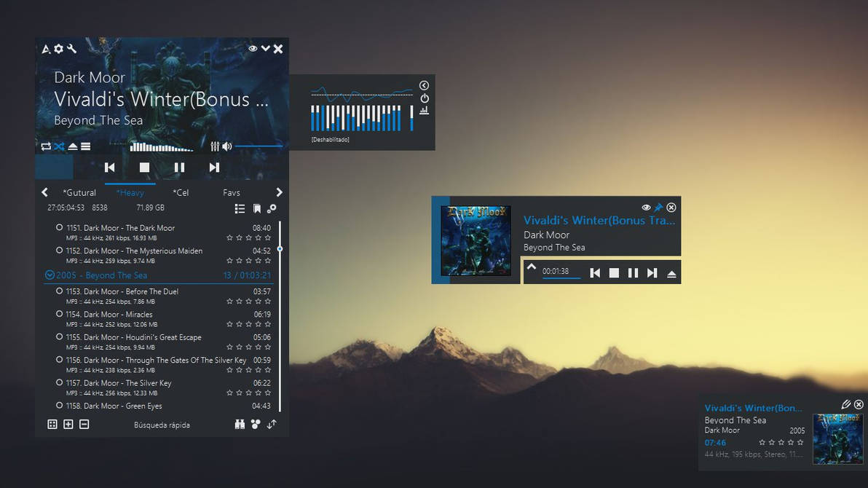Select track 1157 The Silver Key
Viewport: 868px width, 488px height.
pyautogui.click(x=163, y=387)
